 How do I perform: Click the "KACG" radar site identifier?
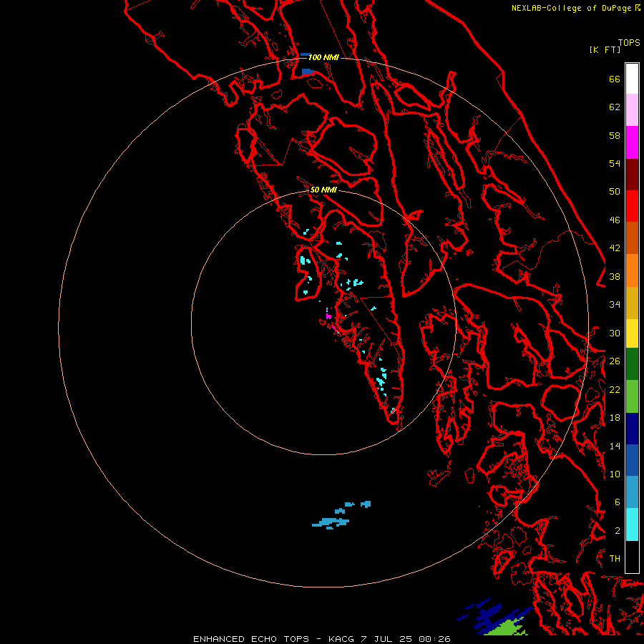click(x=341, y=639)
